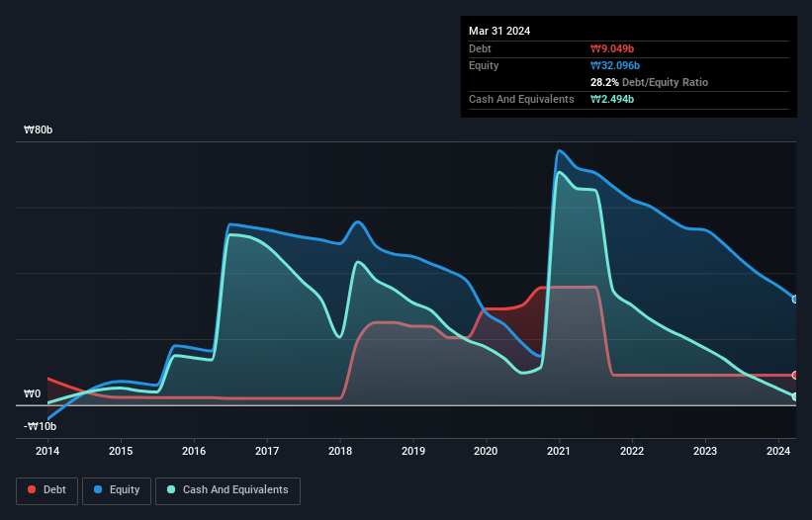
Task: Click the blue Equity endpoint marker
Action: point(795,300)
